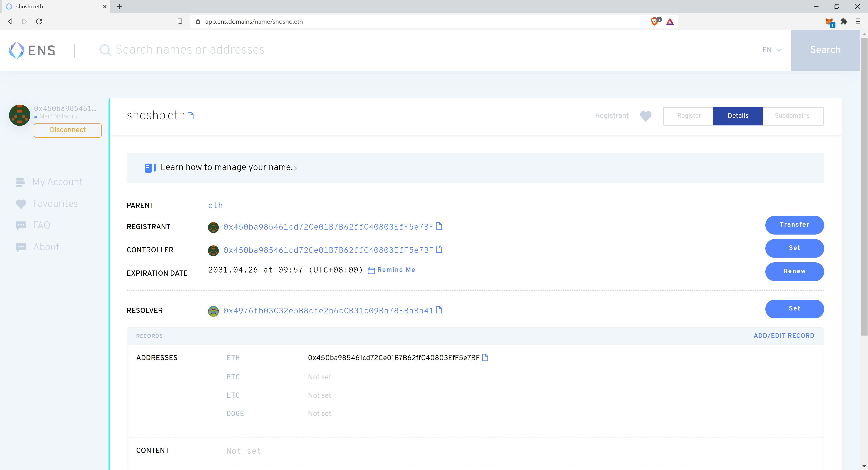View site lock information
The width and height of the screenshot is (868, 470).
pyautogui.click(x=198, y=21)
